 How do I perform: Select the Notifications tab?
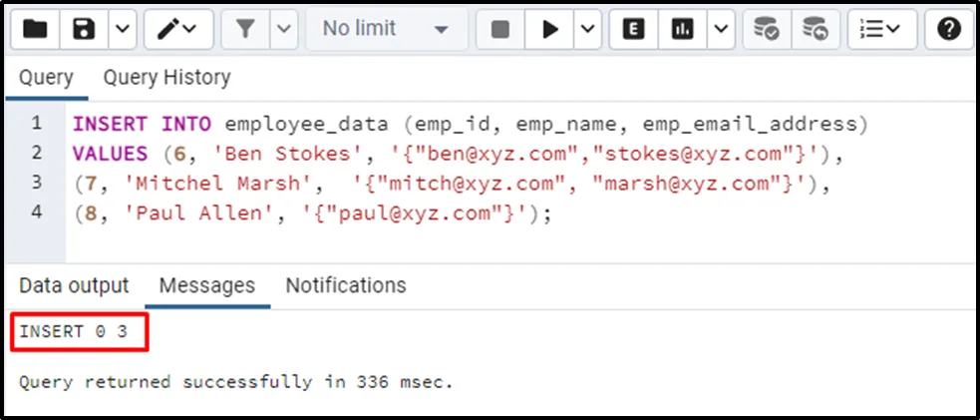pyautogui.click(x=346, y=285)
